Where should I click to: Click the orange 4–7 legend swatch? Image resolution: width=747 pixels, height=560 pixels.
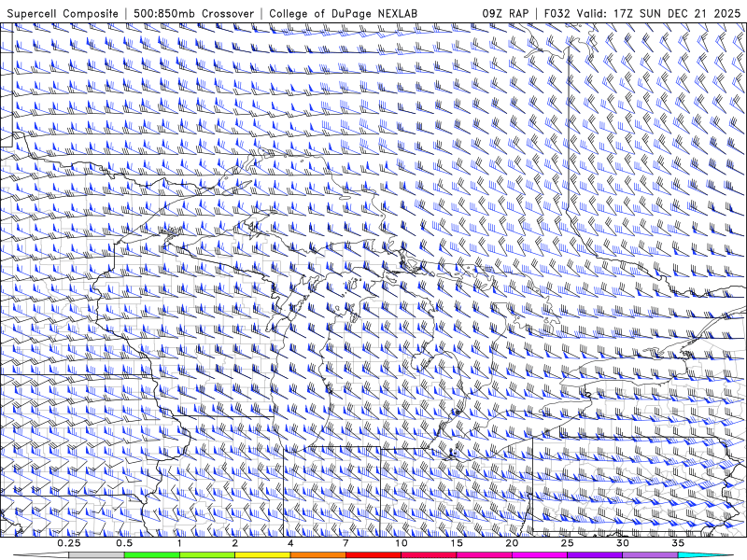[x=317, y=555]
